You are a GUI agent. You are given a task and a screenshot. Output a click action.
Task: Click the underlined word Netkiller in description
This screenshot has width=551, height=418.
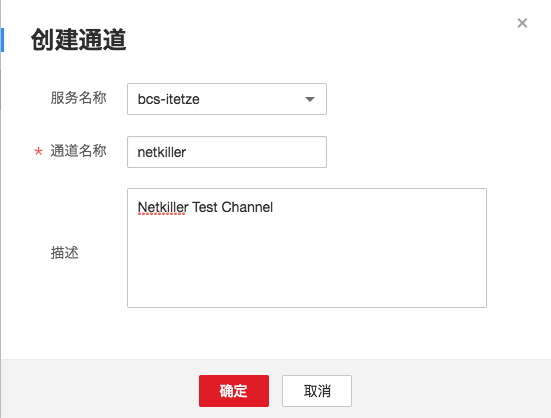click(x=163, y=207)
